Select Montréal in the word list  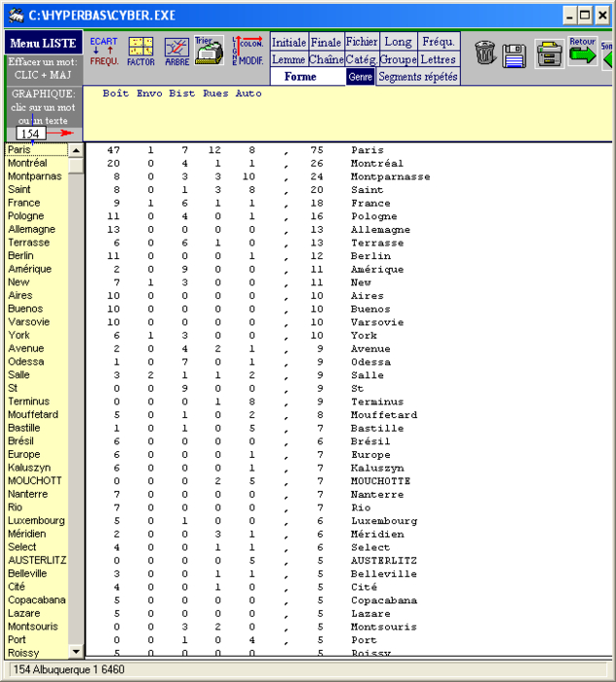pyautogui.click(x=37, y=163)
